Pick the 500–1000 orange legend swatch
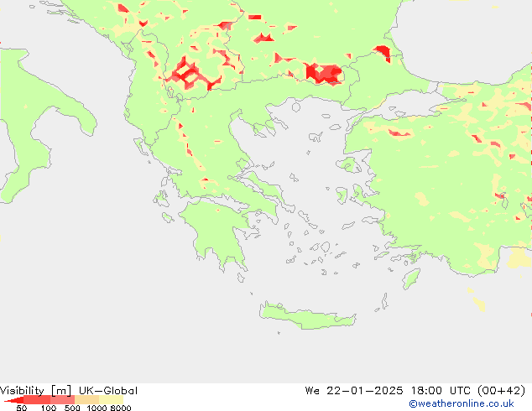Viewport: 532px width, 411px height. [87, 399]
